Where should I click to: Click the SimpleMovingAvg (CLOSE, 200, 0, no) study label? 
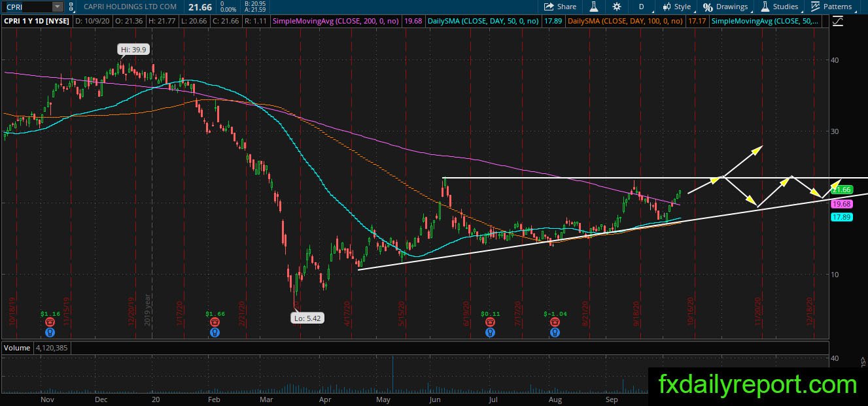(336, 22)
